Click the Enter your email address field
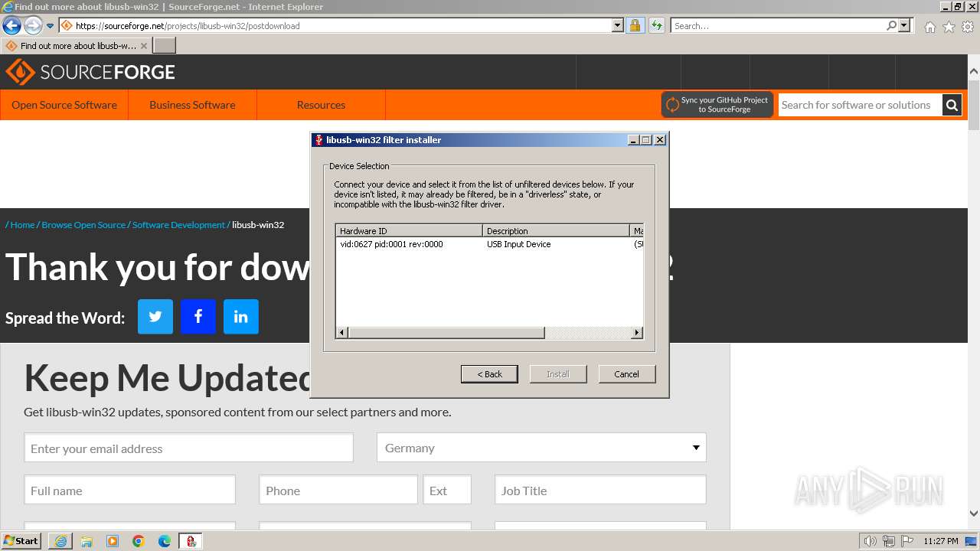The image size is (980, 551). [x=188, y=448]
